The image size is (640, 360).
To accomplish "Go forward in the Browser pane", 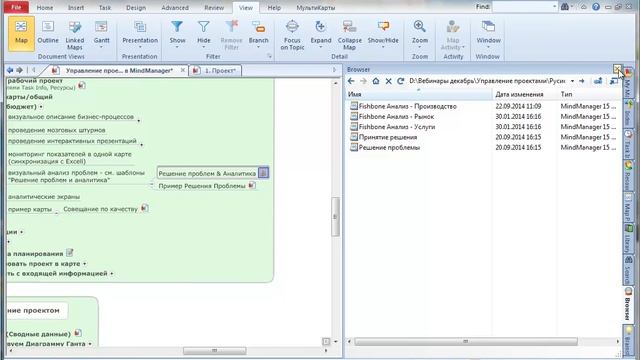I will [x=363, y=81].
